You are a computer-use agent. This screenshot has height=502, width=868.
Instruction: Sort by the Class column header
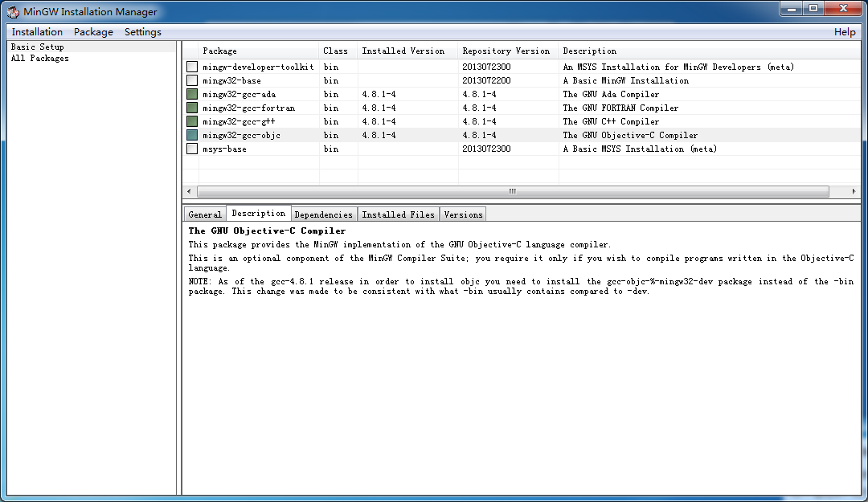click(x=338, y=51)
